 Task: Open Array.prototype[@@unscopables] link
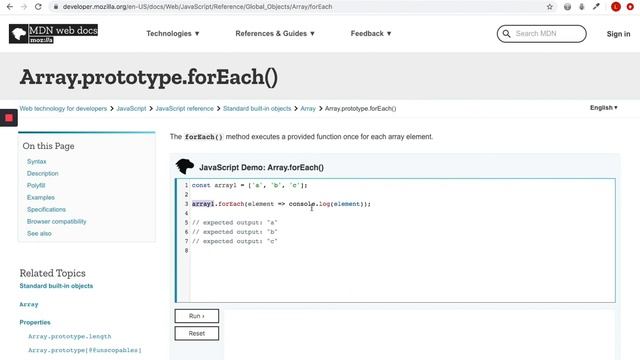[x=84, y=350]
